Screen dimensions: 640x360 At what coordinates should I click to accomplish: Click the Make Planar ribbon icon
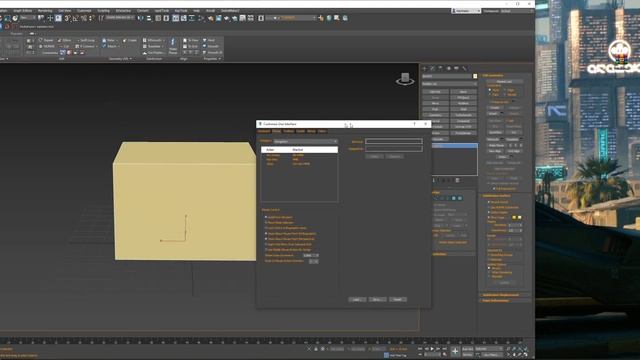(x=173, y=46)
